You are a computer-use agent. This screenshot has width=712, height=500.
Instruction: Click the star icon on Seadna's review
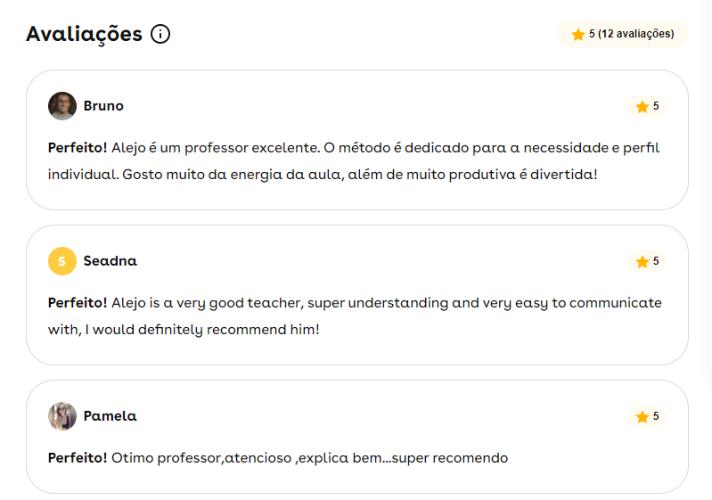tap(642, 262)
